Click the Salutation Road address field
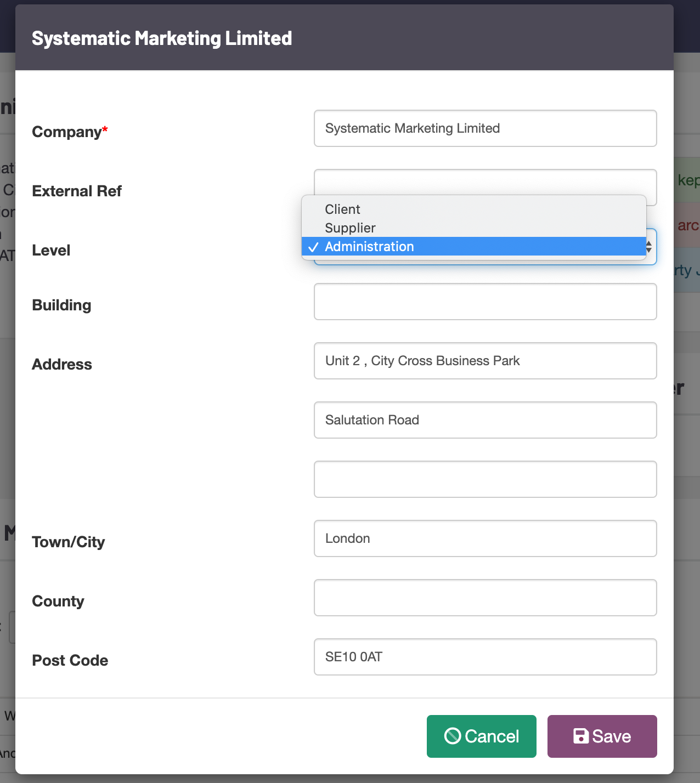Viewport: 700px width, 783px height. (485, 420)
